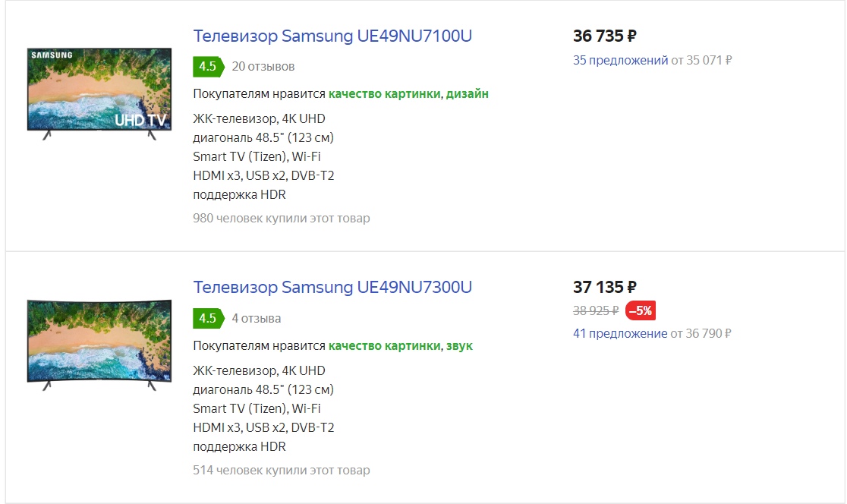Click 'качество картинки' in the UE49NU7100U listing
847x504 pixels.
pos(384,93)
